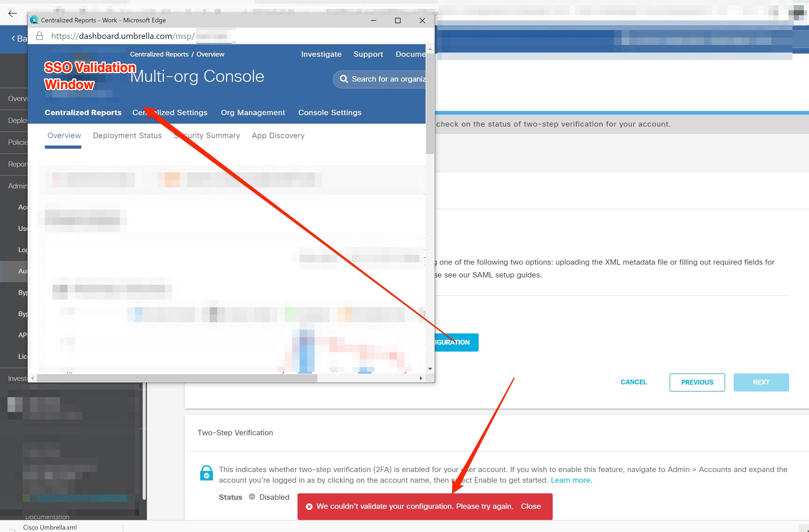Screen dimensions: 809x532
Task: Select the Licensing item under Admin
Action: pos(14,356)
